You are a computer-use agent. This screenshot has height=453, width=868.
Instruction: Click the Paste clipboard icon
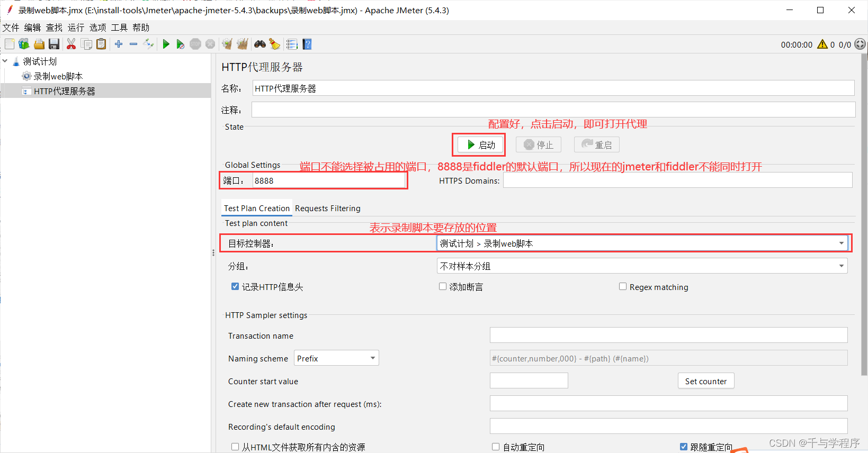101,44
